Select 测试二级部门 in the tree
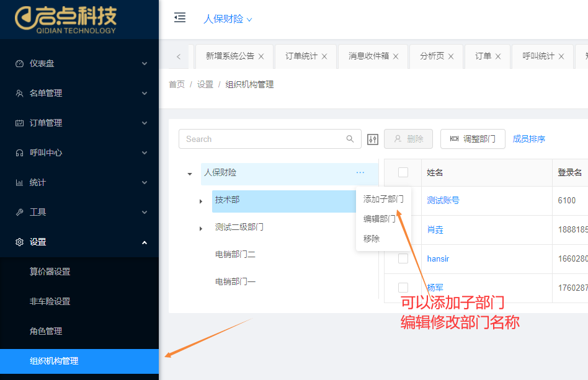 239,227
